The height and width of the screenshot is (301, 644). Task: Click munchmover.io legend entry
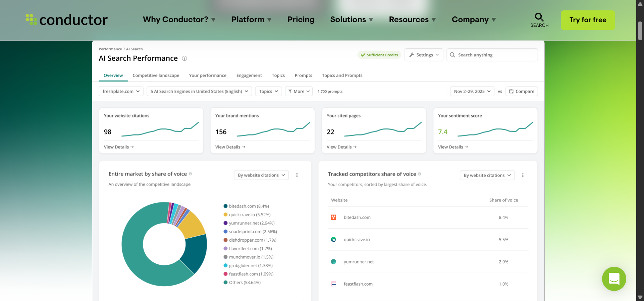(249, 257)
